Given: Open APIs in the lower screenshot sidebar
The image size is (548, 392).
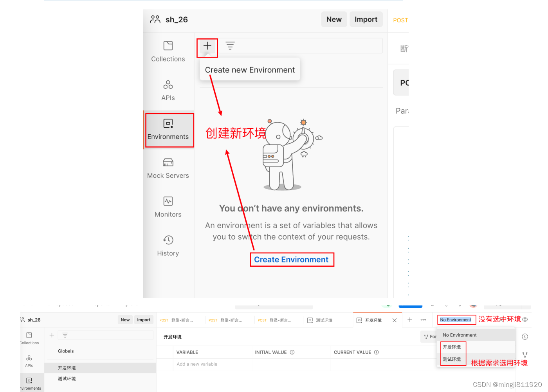Looking at the screenshot, I should click(x=29, y=361).
